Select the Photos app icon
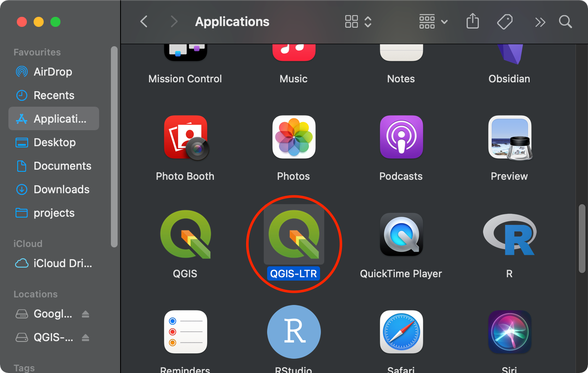Viewport: 588px width, 373px height. pos(294,137)
